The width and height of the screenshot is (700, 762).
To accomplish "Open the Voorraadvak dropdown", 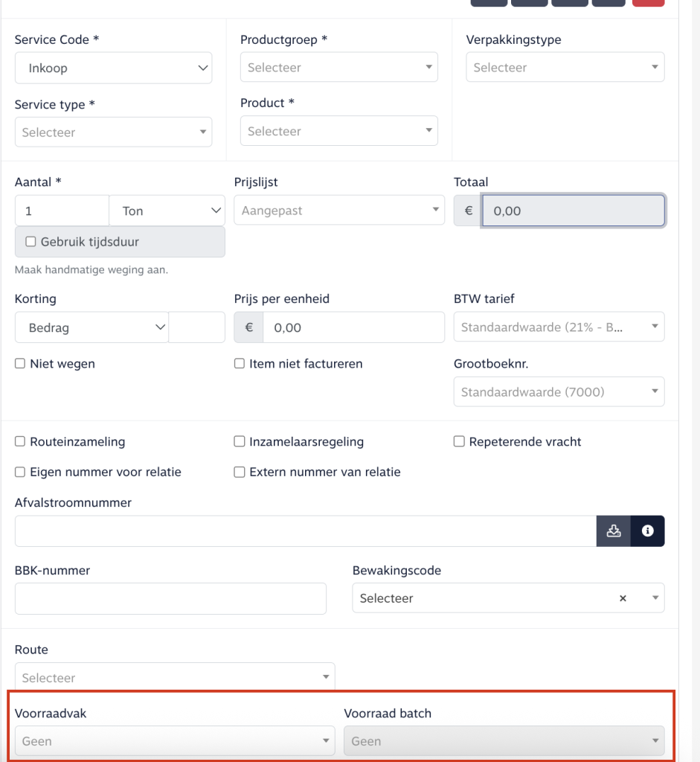I will 175,741.
